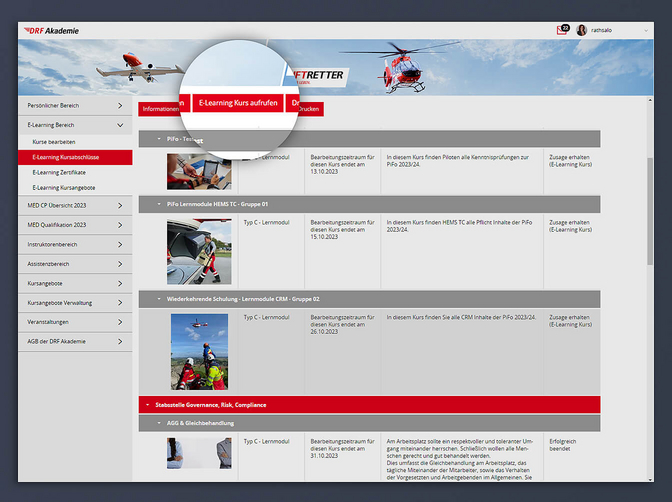Toggle the AGG & Gleichbehandlung group arrow

[x=158, y=423]
